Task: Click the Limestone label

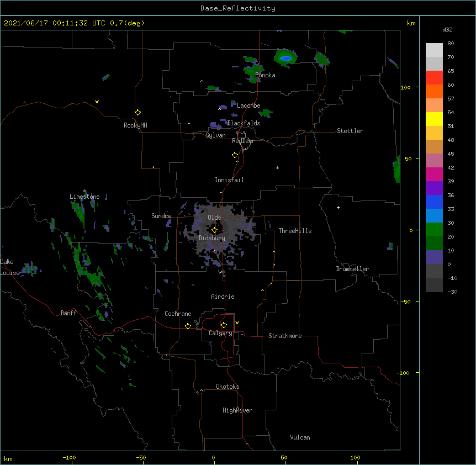Action: click(x=84, y=197)
